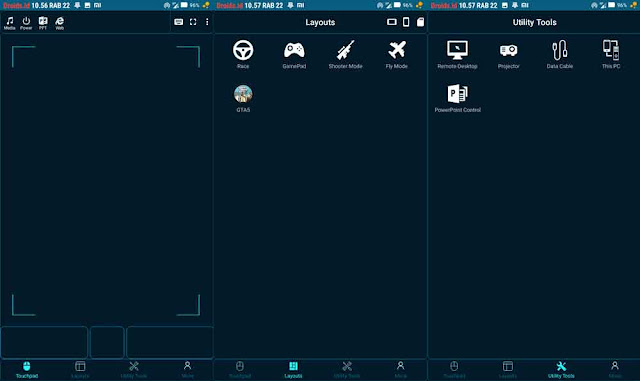This screenshot has width=640, height=381.
Task: Open the three-dot overflow menu
Action: tap(207, 22)
